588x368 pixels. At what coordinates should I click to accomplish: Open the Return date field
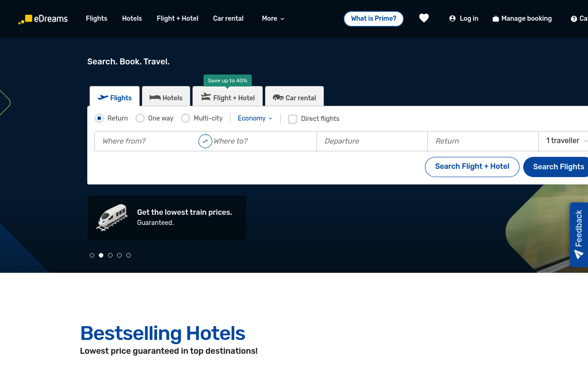483,141
